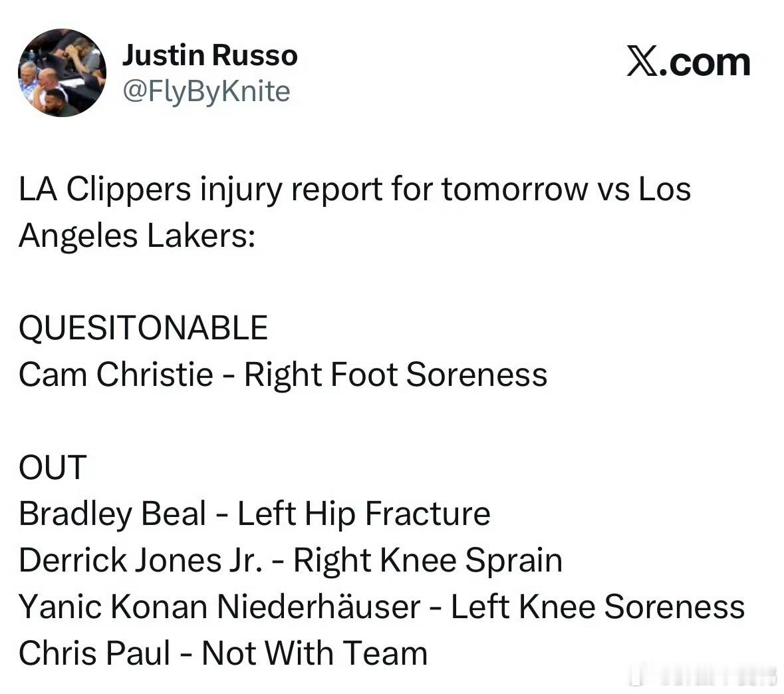
Task: Open the @FlyByKnite handle link
Action: pyautogui.click(x=206, y=91)
